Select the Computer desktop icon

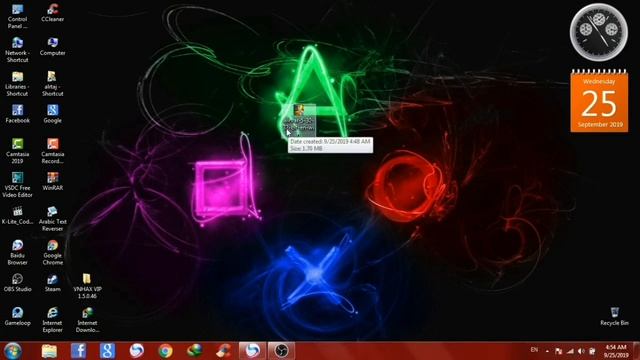pyautogui.click(x=52, y=46)
